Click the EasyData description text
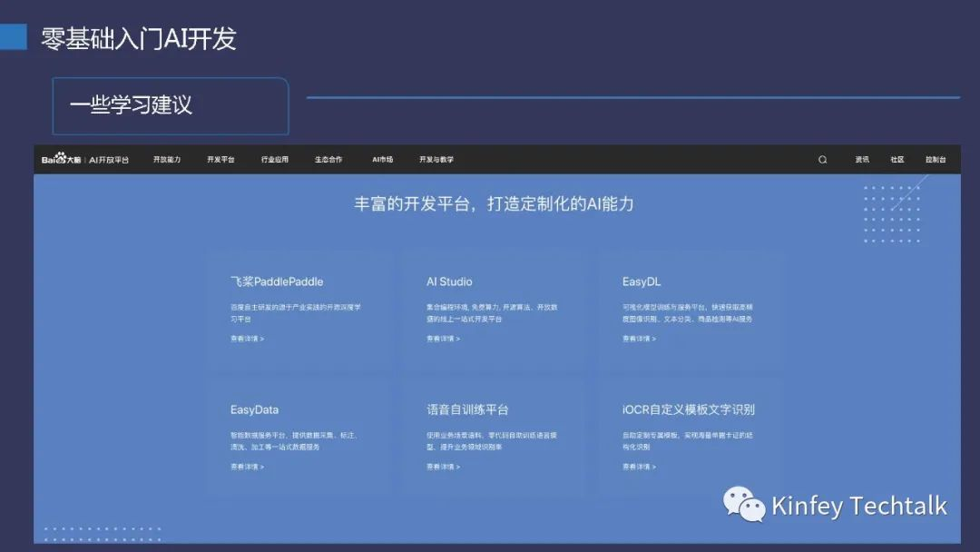Screen dimensions: 980x552 [x=294, y=440]
